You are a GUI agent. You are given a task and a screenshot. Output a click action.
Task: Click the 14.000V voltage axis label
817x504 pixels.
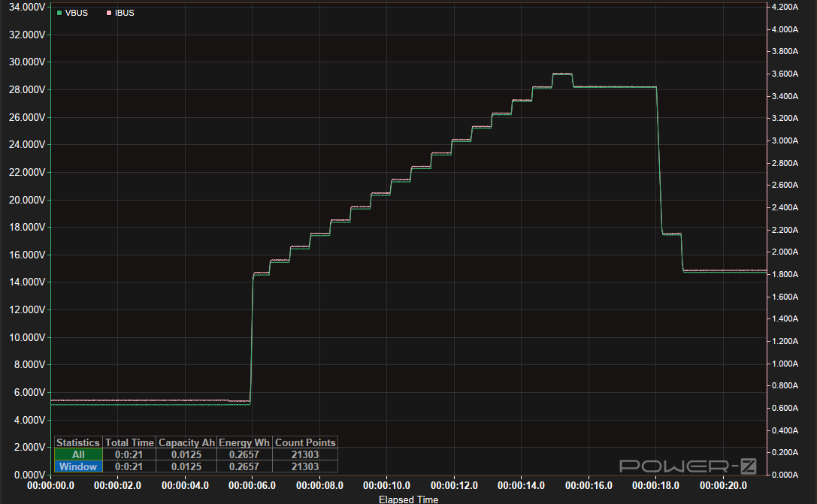[27, 282]
